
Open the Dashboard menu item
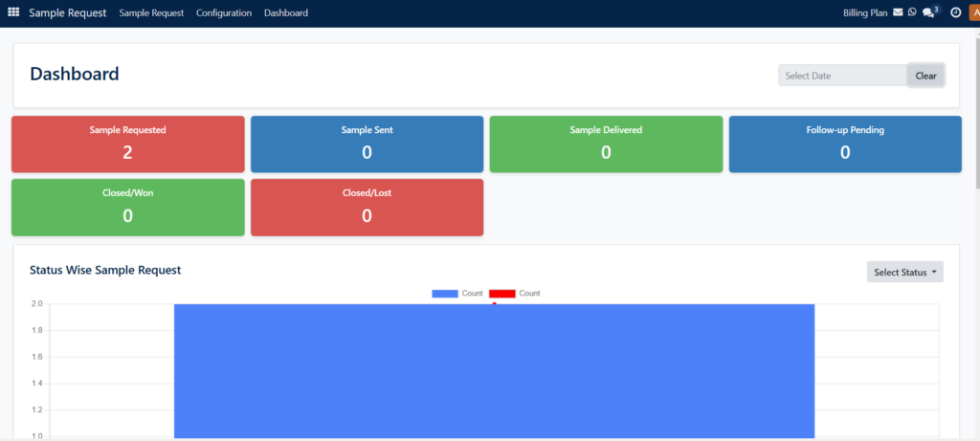285,12
